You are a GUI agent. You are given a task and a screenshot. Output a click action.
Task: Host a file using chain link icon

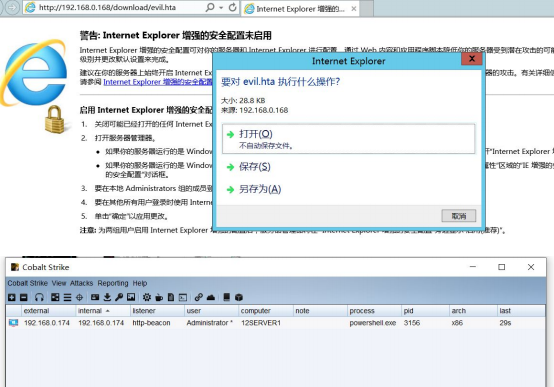199,297
